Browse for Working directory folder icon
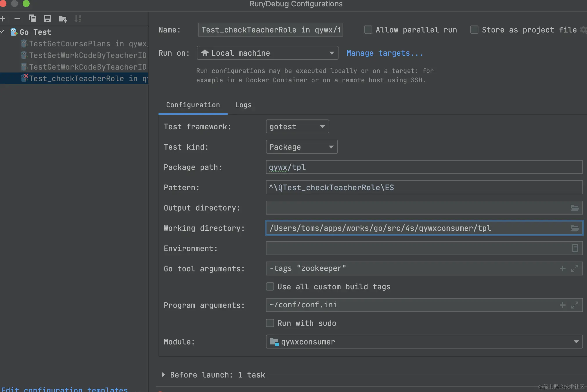The image size is (587, 392). [575, 228]
